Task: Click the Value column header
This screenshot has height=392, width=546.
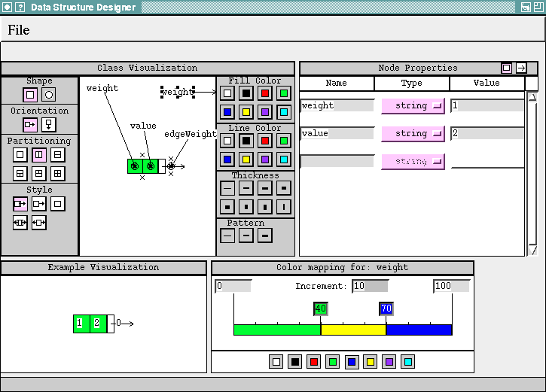Action: click(x=487, y=84)
